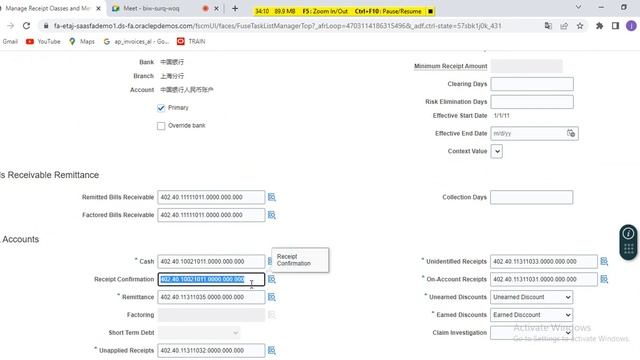Click the On-Account Receipts account field
The image size is (640, 360).
[x=544, y=279]
